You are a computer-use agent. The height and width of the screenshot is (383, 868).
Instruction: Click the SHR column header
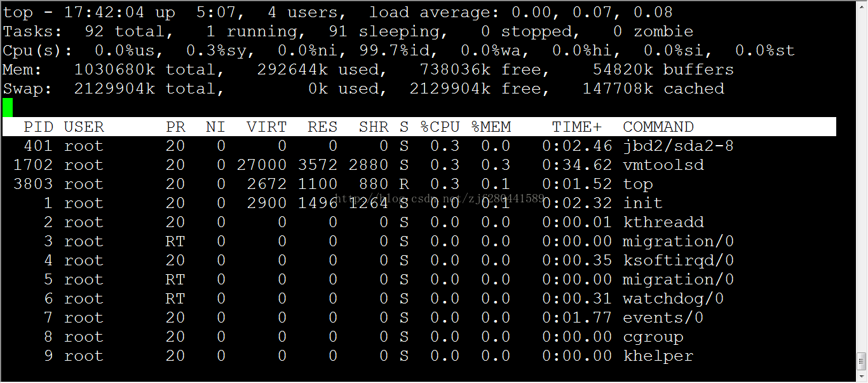tap(374, 127)
